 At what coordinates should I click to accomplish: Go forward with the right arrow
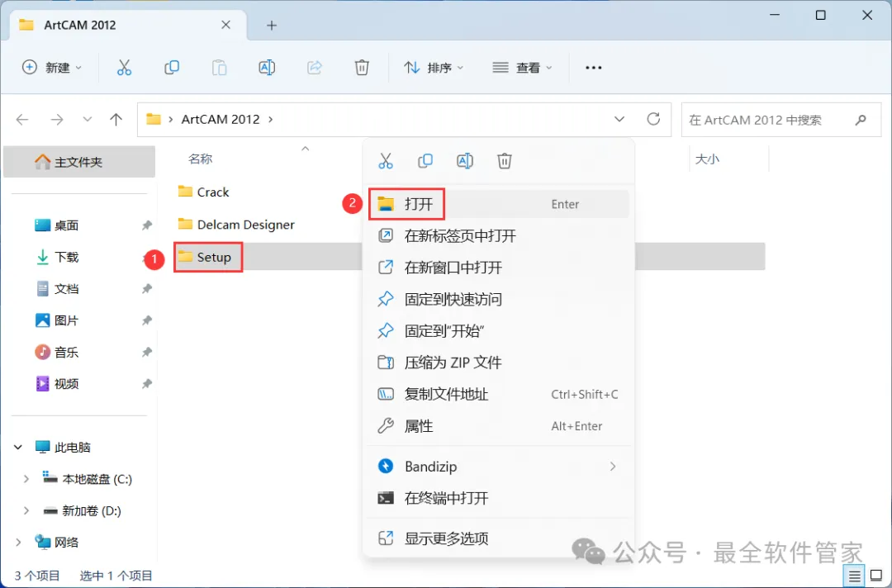click(x=57, y=120)
